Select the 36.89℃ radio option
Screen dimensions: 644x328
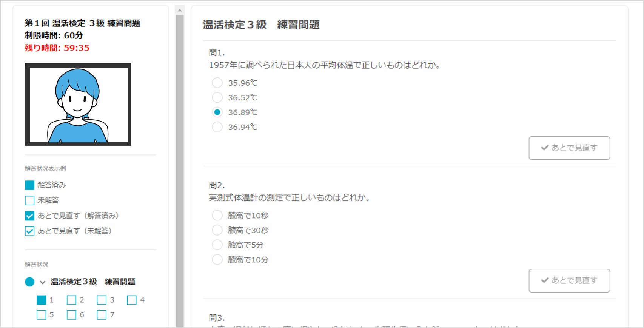coord(217,112)
